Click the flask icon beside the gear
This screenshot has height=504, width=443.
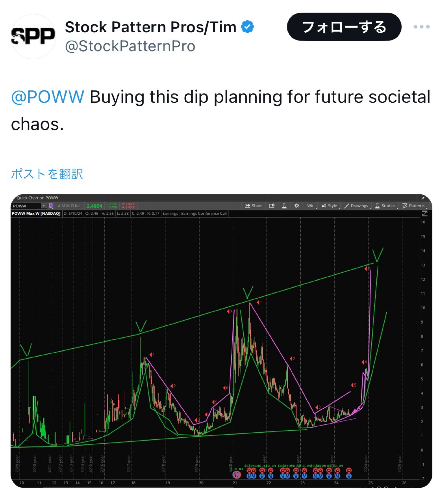[x=284, y=206]
